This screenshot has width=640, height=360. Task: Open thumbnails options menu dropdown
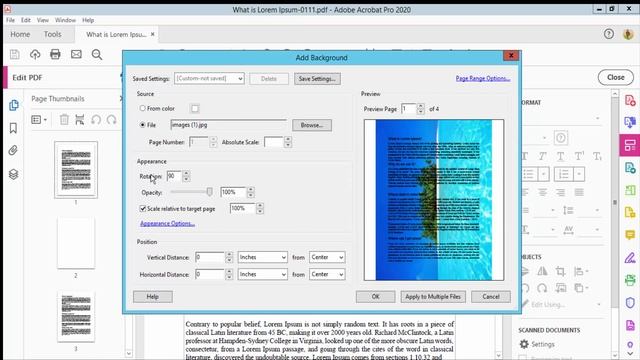(x=39, y=120)
